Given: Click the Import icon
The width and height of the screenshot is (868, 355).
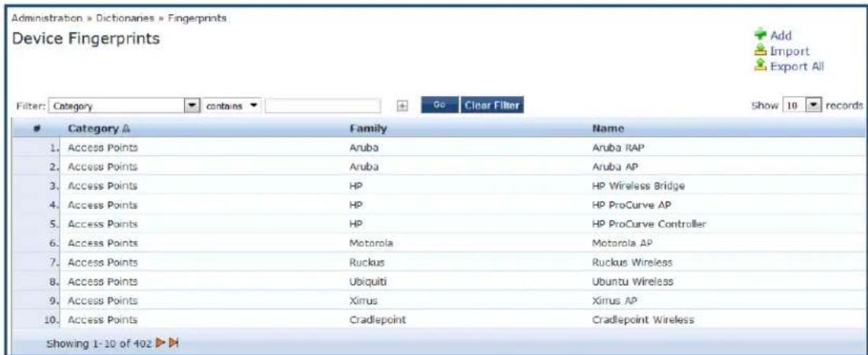Looking at the screenshot, I should 761,50.
